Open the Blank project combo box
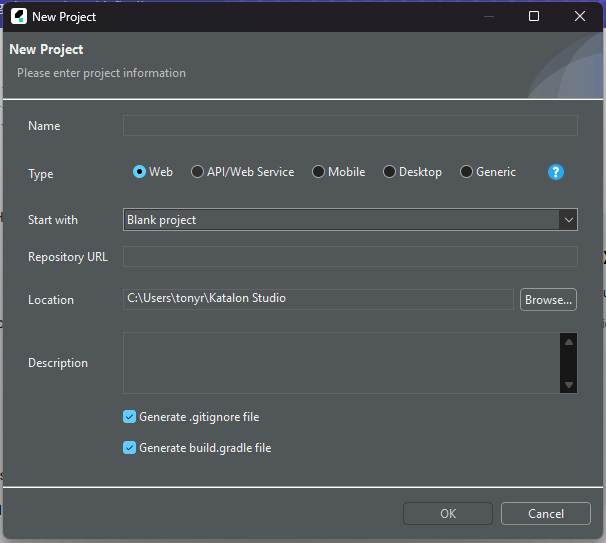Image resolution: width=606 pixels, height=543 pixels. coord(340,220)
